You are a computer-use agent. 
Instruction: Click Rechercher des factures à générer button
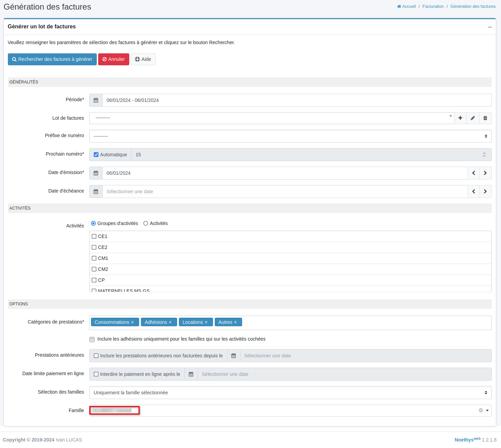52,59
